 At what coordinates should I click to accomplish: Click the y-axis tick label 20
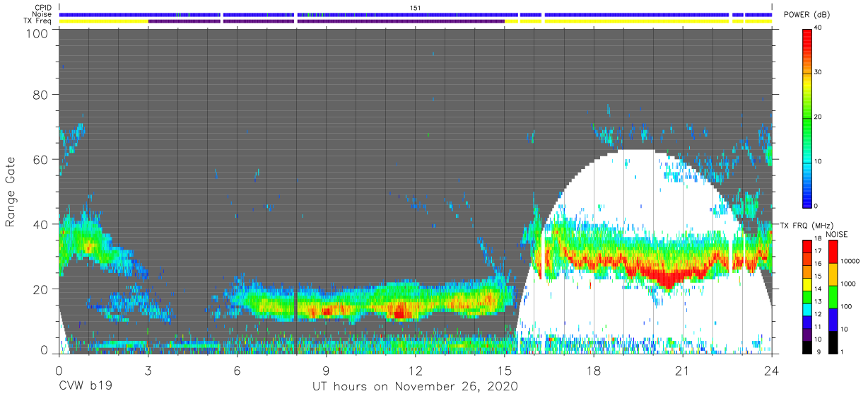(x=40, y=289)
